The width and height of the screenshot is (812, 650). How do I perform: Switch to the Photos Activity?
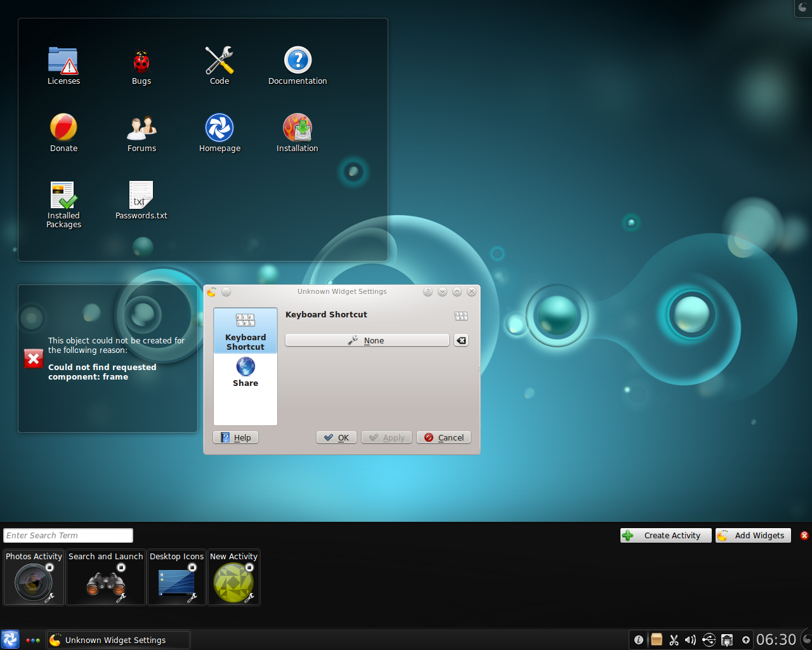click(x=34, y=577)
